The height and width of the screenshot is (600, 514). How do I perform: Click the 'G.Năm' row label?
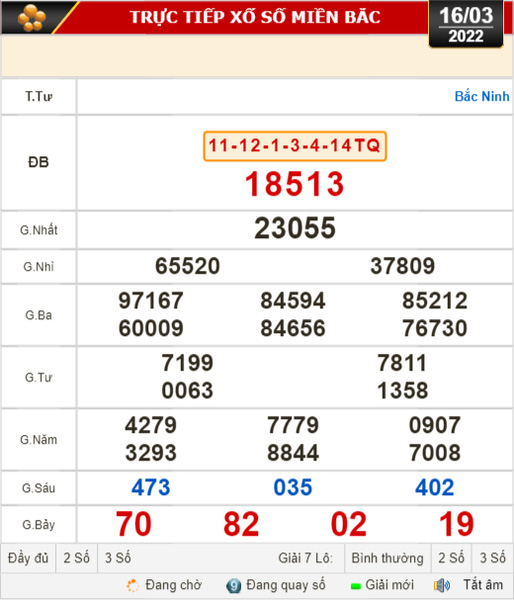pyautogui.click(x=39, y=440)
